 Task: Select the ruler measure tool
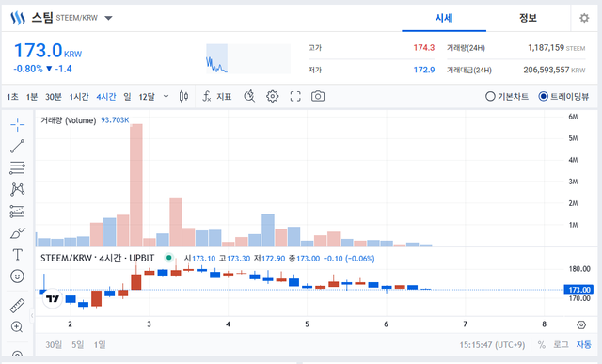[x=17, y=306]
